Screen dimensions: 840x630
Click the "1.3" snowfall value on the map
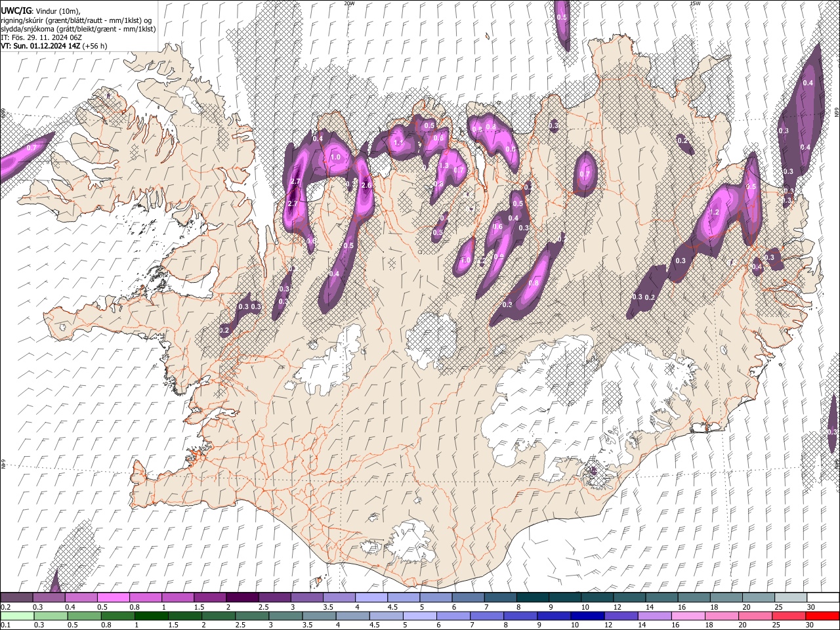[444, 166]
